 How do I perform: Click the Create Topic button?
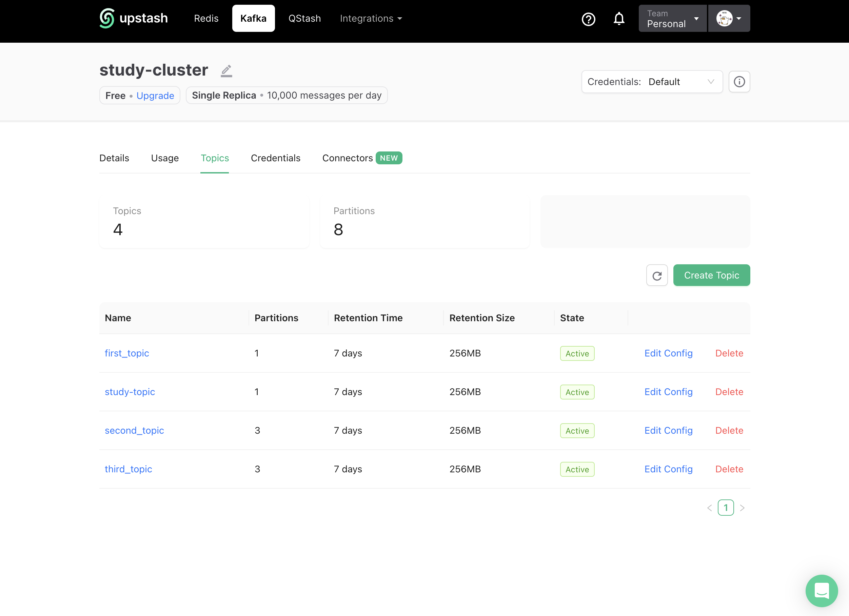pyautogui.click(x=711, y=275)
